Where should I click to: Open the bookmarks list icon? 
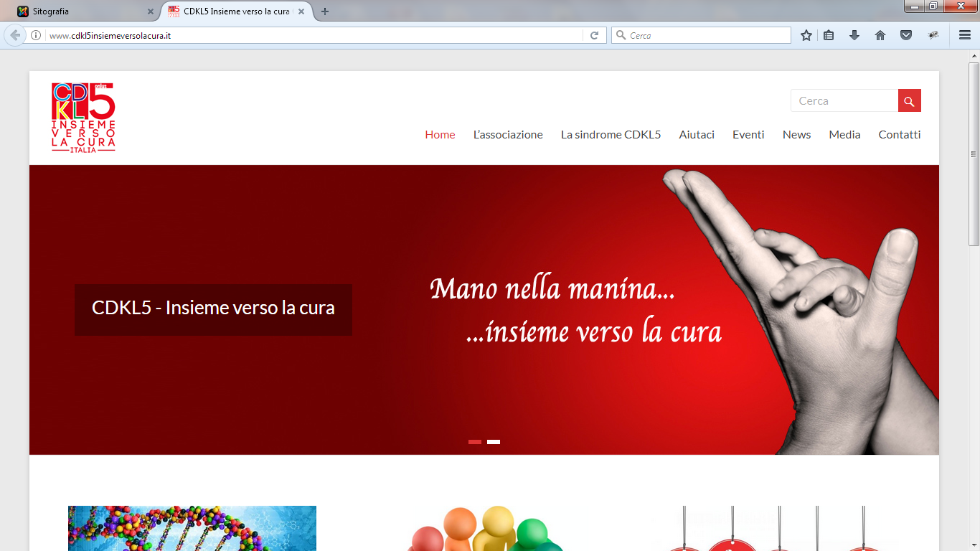pyautogui.click(x=829, y=35)
